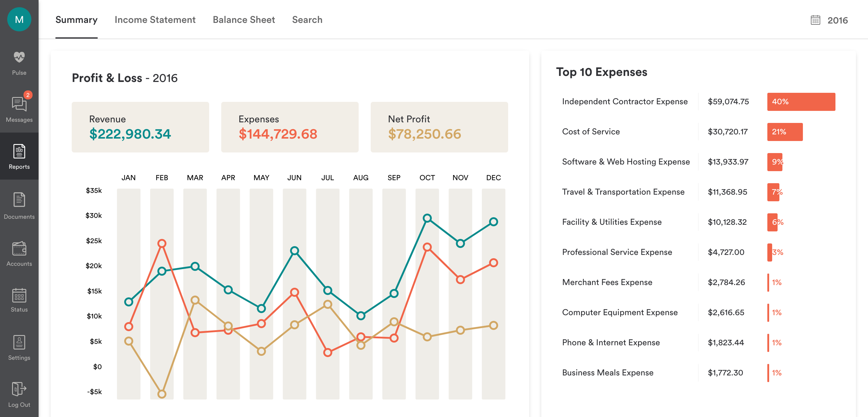Click the Cost of Service expense row
This screenshot has height=417, width=868.
tap(591, 132)
